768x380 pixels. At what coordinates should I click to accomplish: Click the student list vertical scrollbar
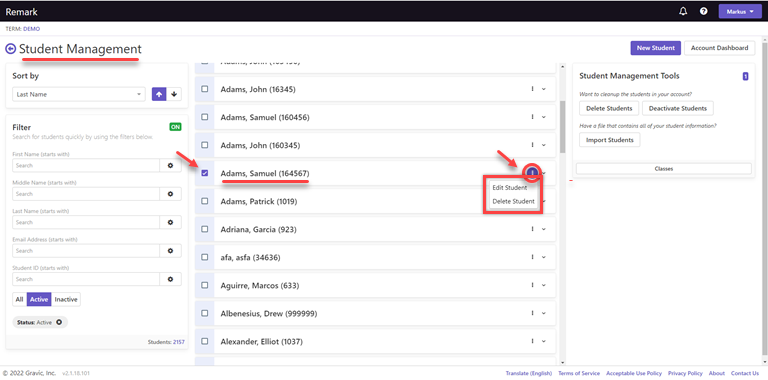coord(562,126)
